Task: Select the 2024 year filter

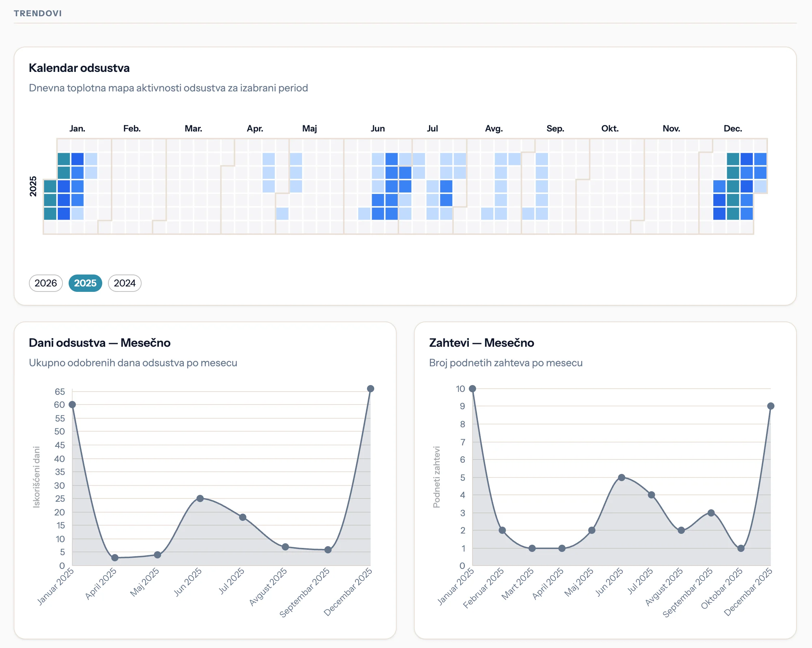Action: (124, 283)
